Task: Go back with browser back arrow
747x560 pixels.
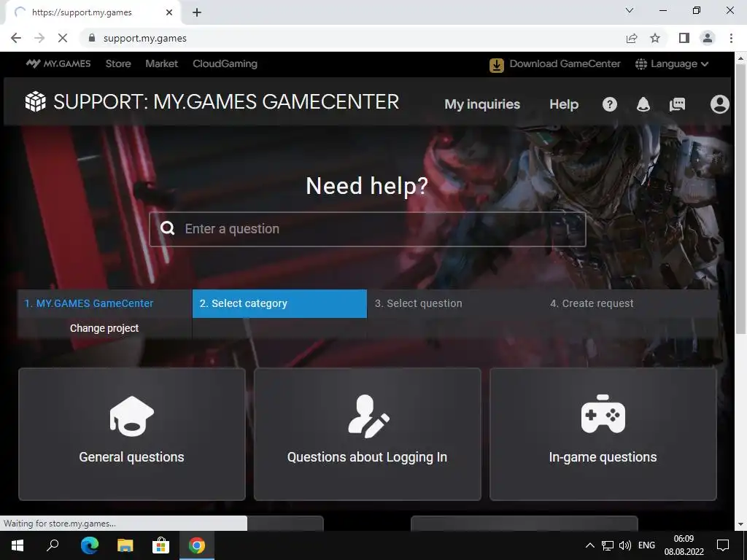Action: (16, 38)
